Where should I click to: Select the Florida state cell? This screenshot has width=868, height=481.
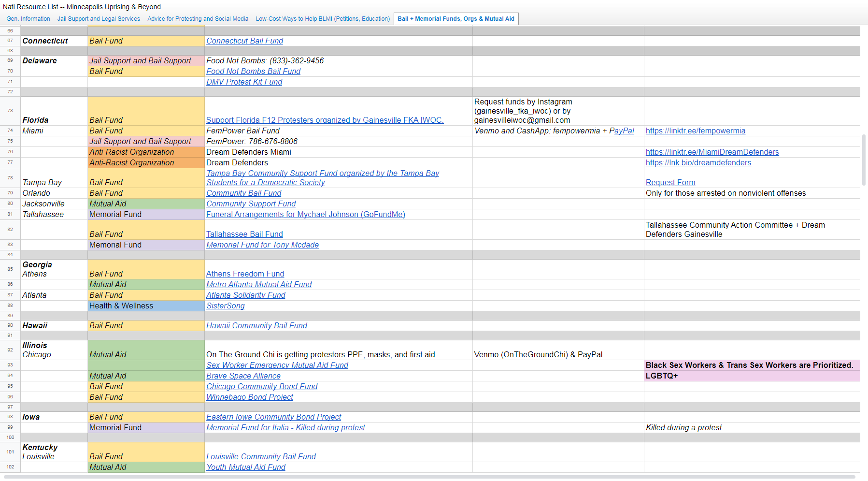(54, 111)
